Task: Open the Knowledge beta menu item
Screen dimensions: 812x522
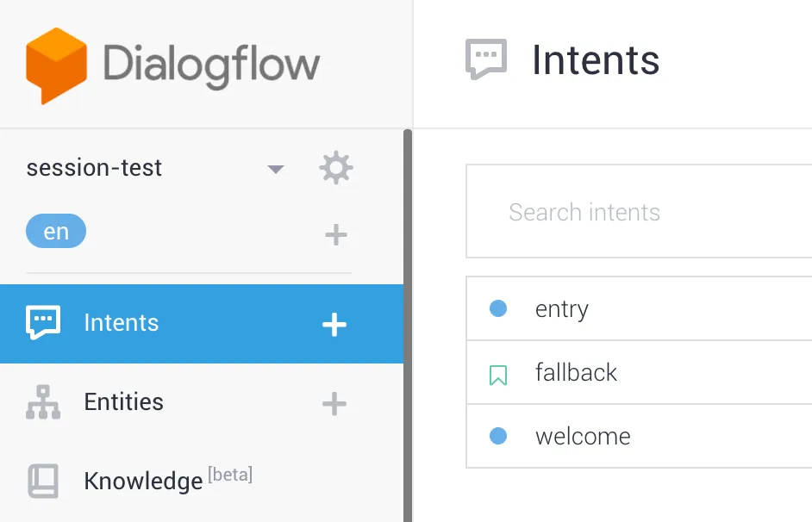Action: coord(143,481)
